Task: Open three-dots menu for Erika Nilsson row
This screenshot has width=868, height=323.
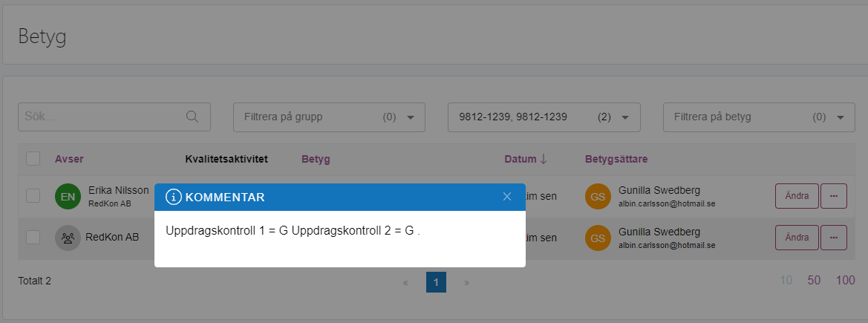Action: pos(834,196)
